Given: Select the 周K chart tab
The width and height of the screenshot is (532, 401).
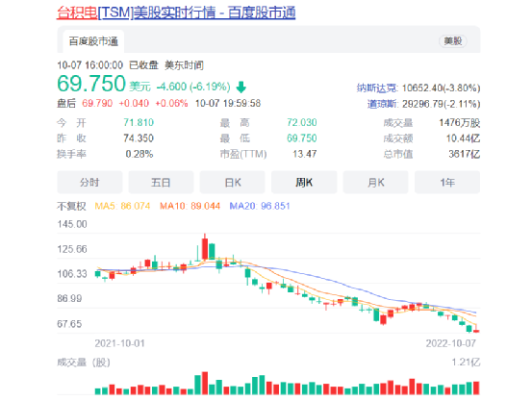Looking at the screenshot, I should click(x=304, y=183).
